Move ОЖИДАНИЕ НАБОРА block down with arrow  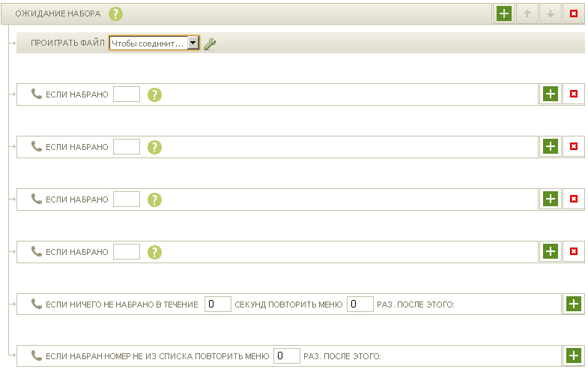tap(550, 13)
